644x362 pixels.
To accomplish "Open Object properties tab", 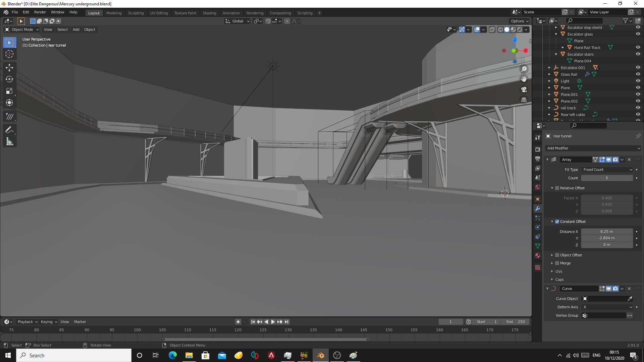I will (538, 199).
